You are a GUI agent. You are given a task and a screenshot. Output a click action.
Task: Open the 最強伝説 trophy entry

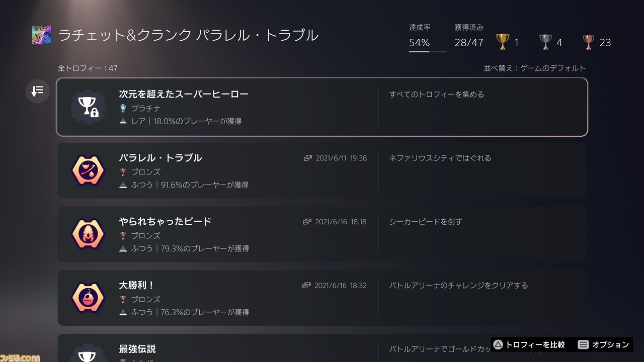[x=322, y=348]
